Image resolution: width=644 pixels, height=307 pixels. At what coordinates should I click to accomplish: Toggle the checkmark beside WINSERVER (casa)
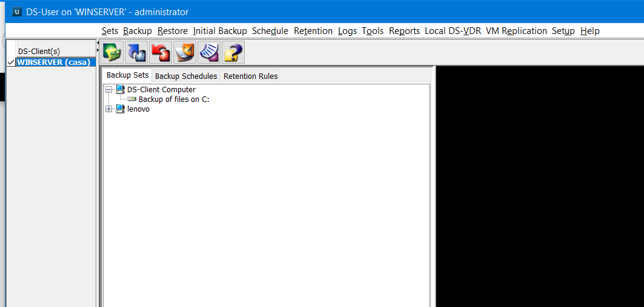11,62
